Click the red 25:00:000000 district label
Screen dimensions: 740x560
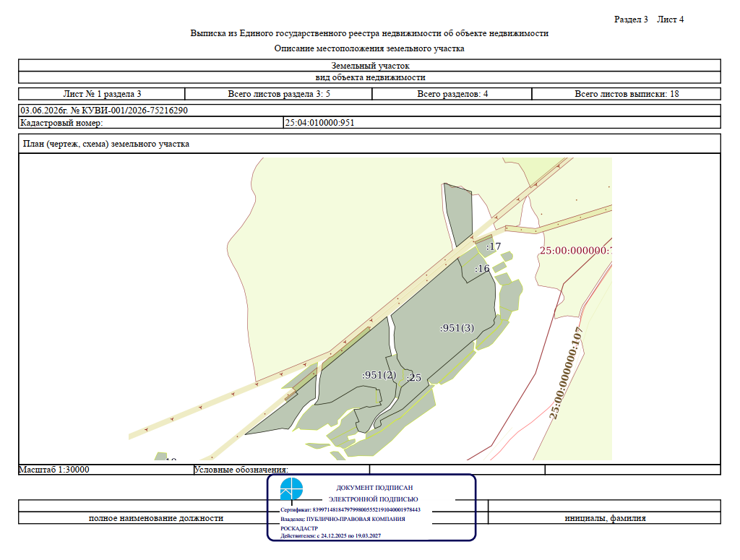[x=575, y=251]
